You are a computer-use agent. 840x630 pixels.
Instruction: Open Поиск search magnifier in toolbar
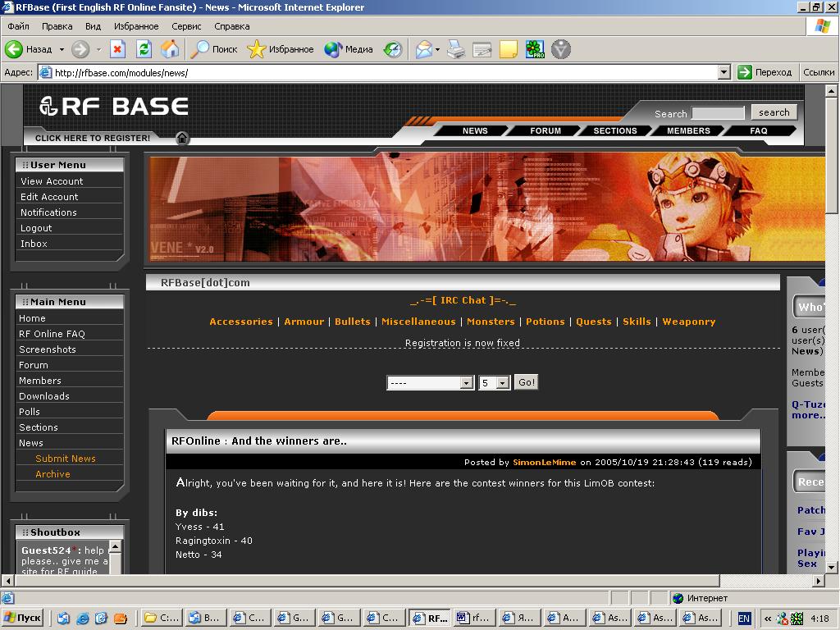point(214,49)
